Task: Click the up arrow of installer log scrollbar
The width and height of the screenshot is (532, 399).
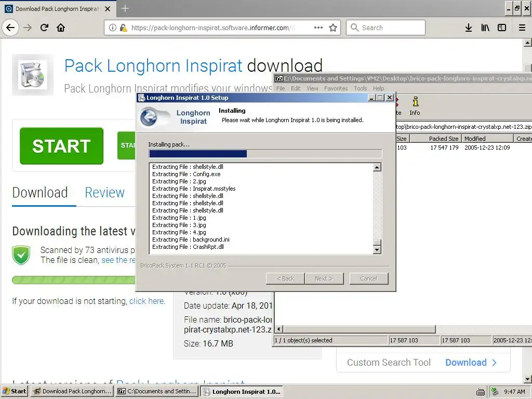Action: click(x=377, y=167)
